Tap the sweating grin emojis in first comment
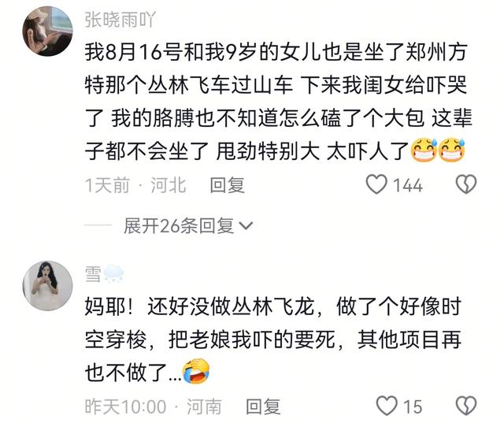 pos(439,150)
